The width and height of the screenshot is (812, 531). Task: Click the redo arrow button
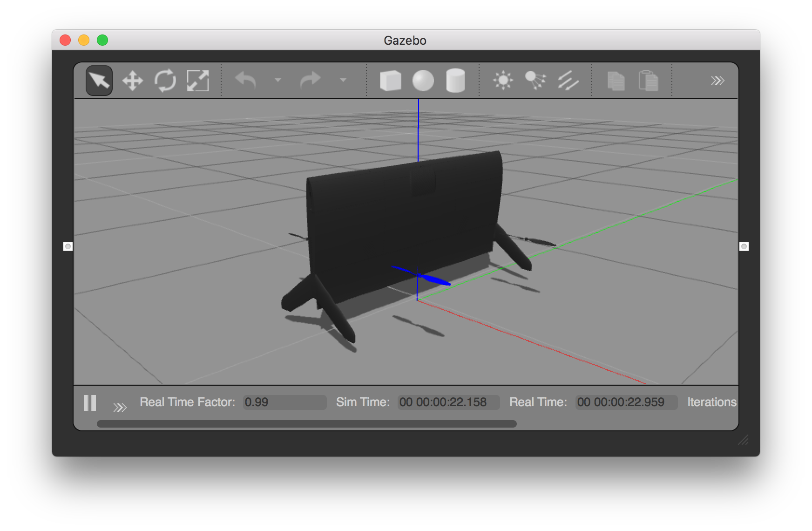[x=311, y=81]
